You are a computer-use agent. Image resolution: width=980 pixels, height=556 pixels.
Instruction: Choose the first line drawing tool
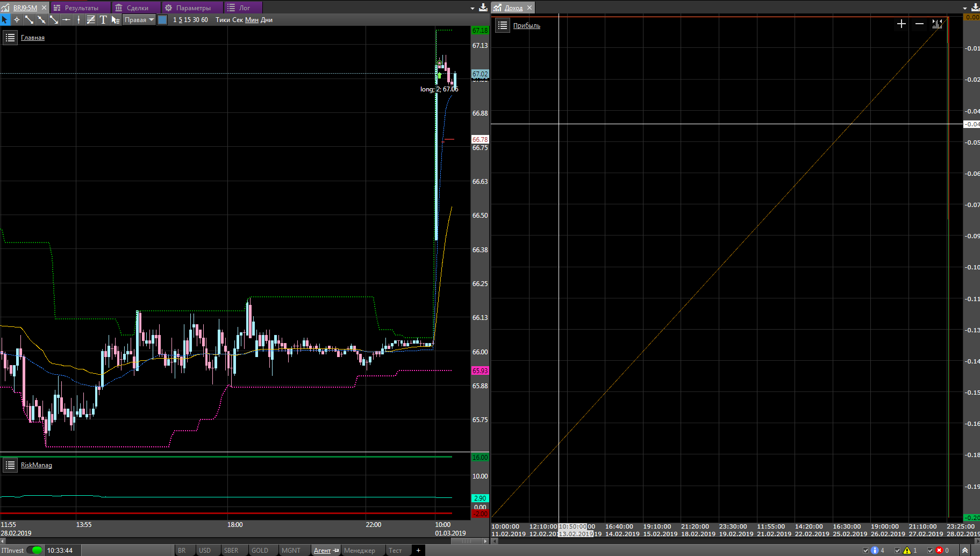pyautogui.click(x=29, y=20)
